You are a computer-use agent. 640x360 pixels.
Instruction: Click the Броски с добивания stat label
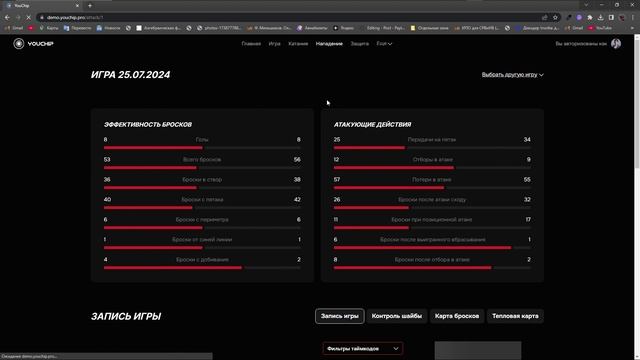202,260
